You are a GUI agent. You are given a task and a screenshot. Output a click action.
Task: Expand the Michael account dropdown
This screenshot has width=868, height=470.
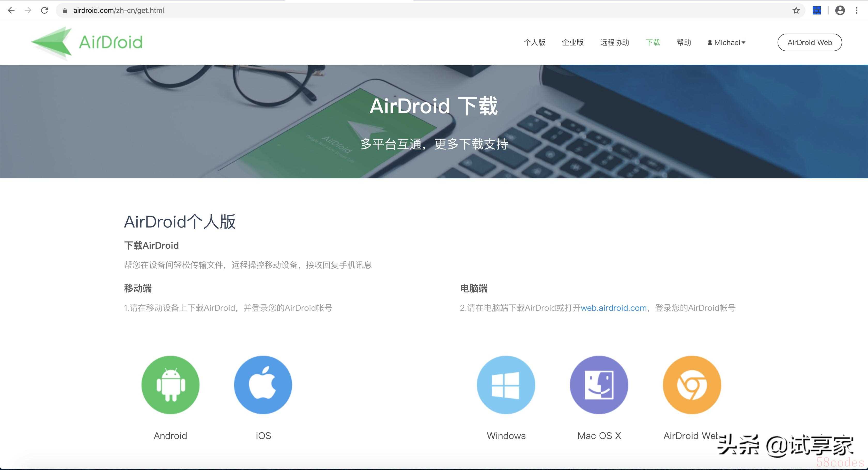click(726, 42)
